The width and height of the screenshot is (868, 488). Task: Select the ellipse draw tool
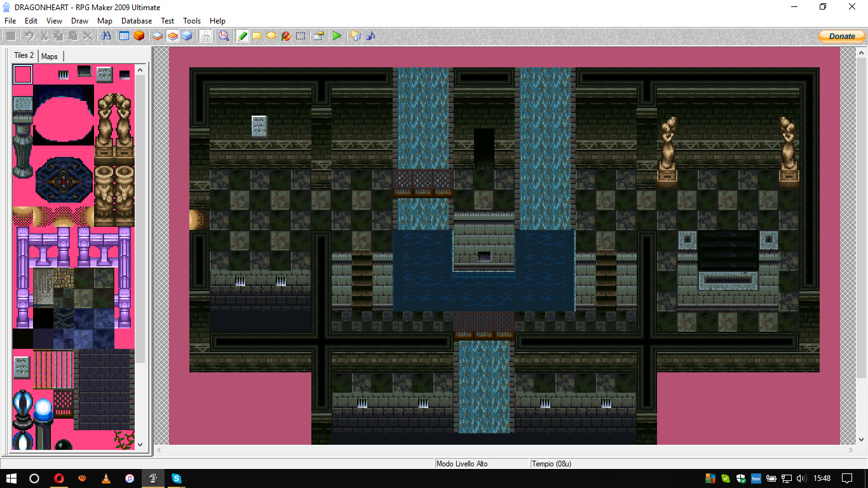coord(271,36)
